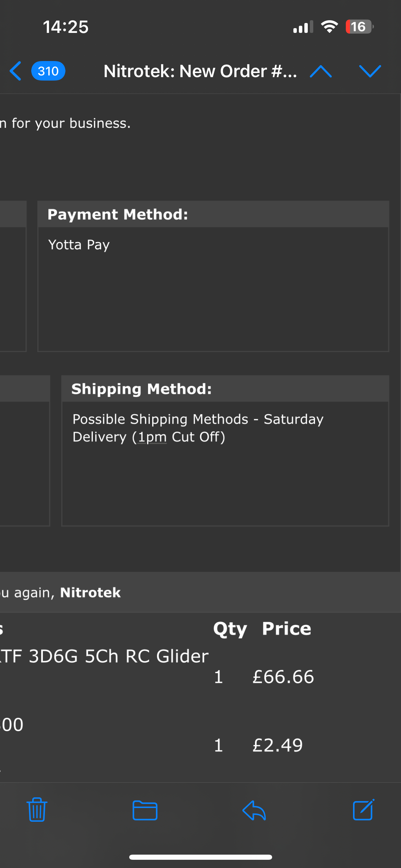Tap the £66.66 price

[283, 677]
